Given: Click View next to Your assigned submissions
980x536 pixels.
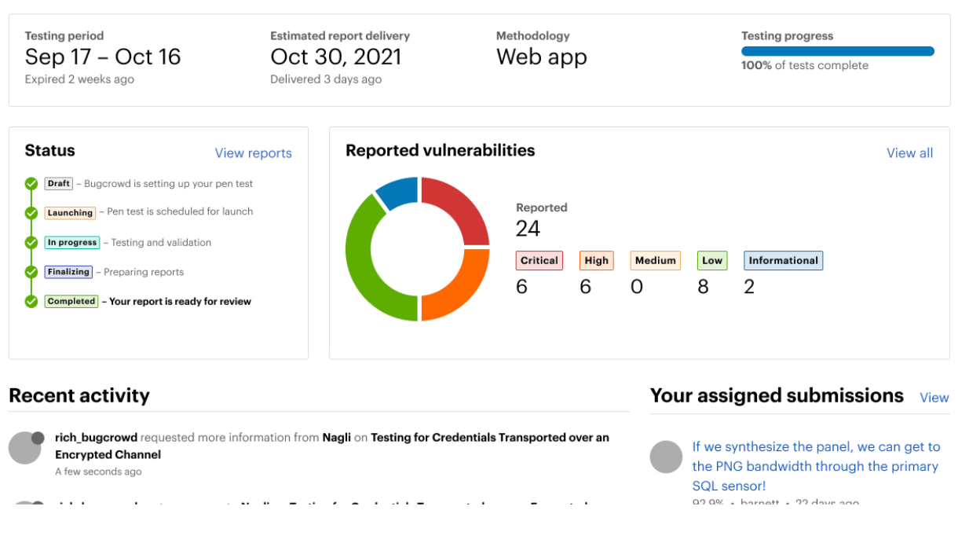Looking at the screenshot, I should click(x=934, y=398).
